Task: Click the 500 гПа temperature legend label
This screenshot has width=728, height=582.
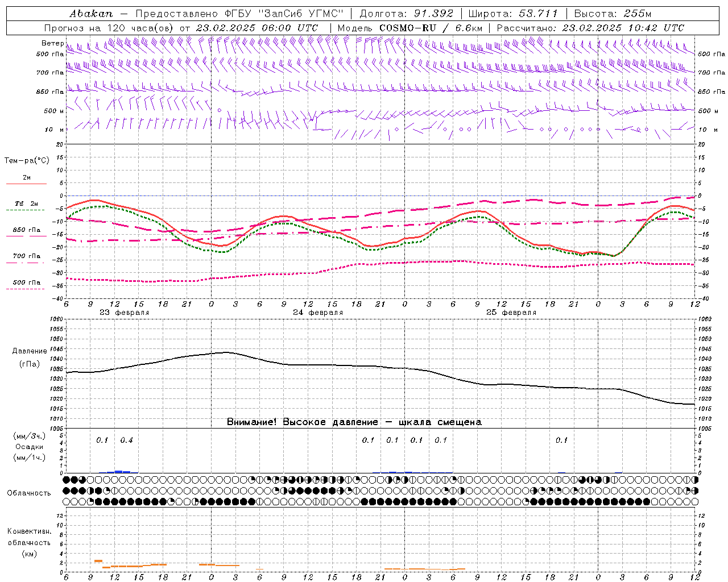Action: 27,282
